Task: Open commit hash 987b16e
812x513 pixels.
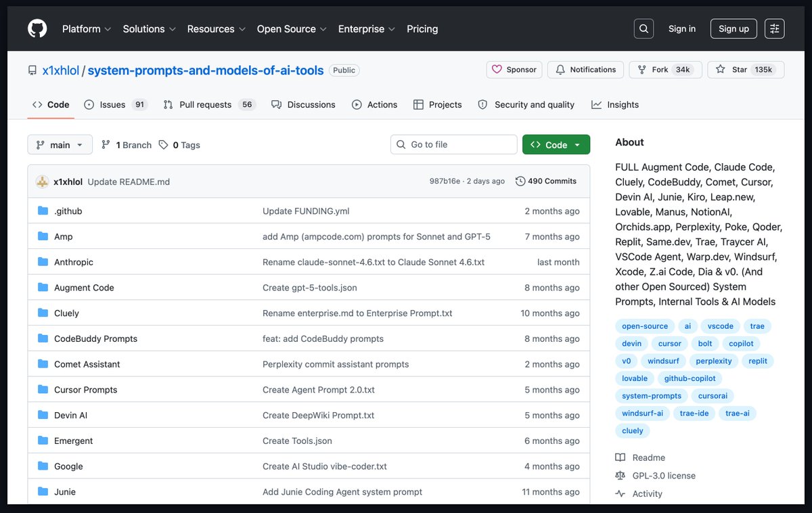Action: (x=445, y=181)
